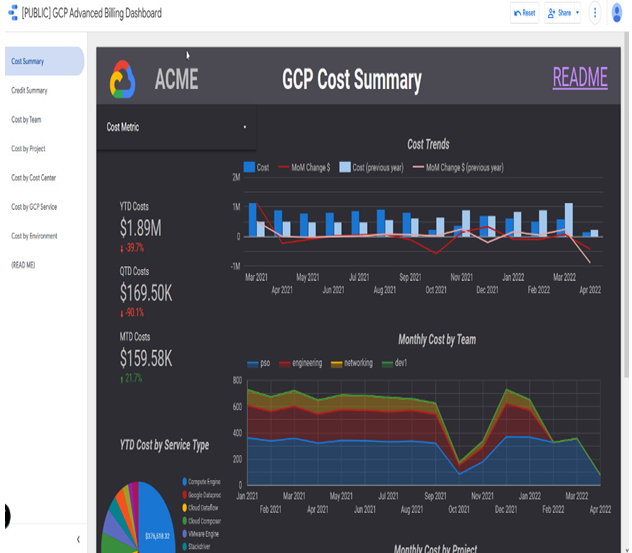The image size is (632, 553).
Task: Open the Cost by Environment page
Action: (x=34, y=236)
